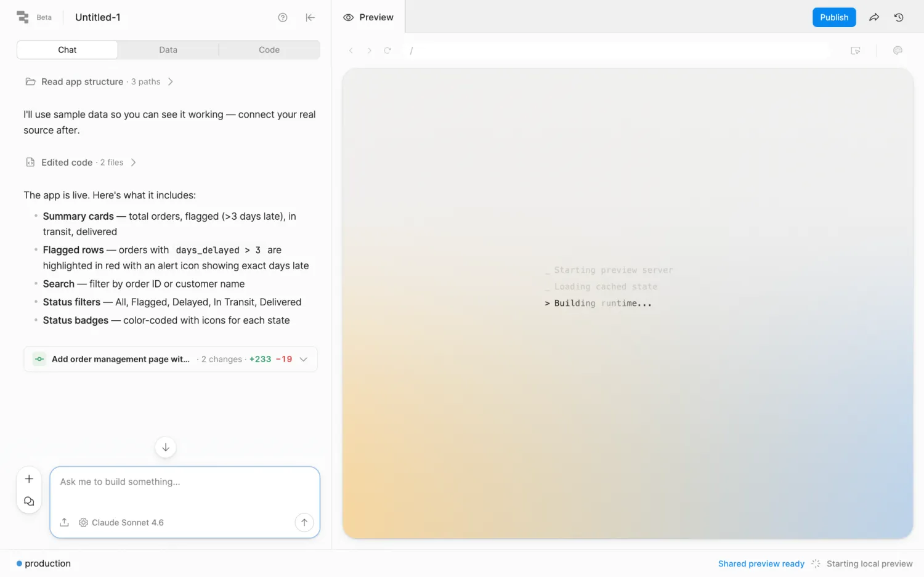Go back in preview browser

point(351,50)
